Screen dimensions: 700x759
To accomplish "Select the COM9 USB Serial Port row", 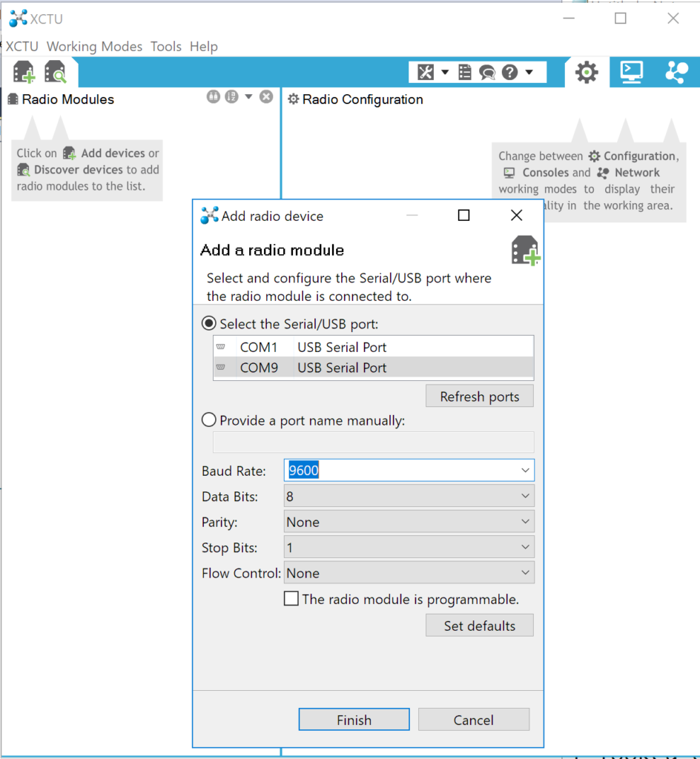I will pos(373,368).
